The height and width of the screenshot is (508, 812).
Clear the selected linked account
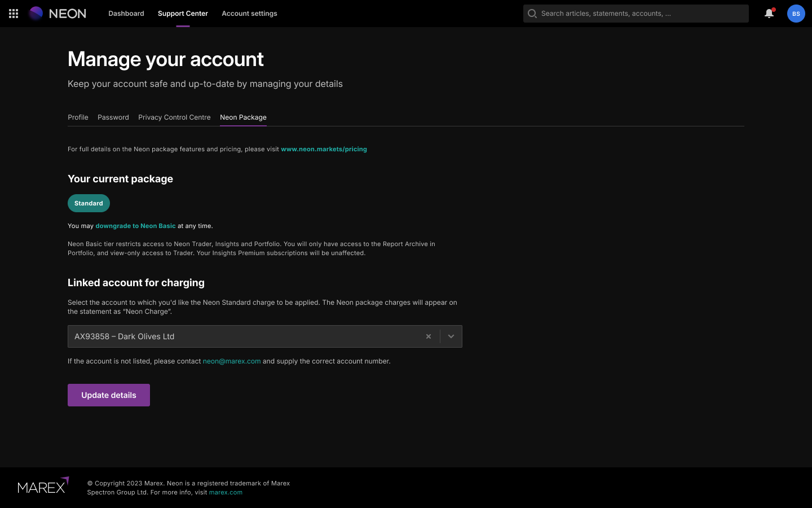pos(429,336)
